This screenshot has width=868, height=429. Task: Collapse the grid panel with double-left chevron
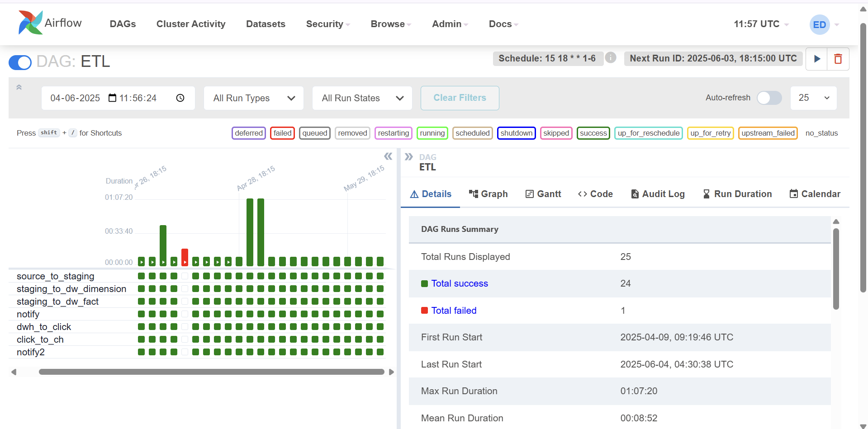pyautogui.click(x=388, y=156)
